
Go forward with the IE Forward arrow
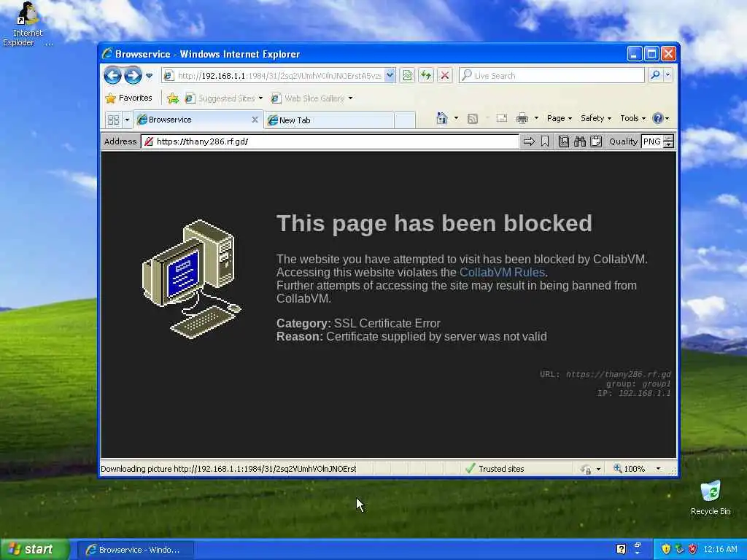click(133, 75)
